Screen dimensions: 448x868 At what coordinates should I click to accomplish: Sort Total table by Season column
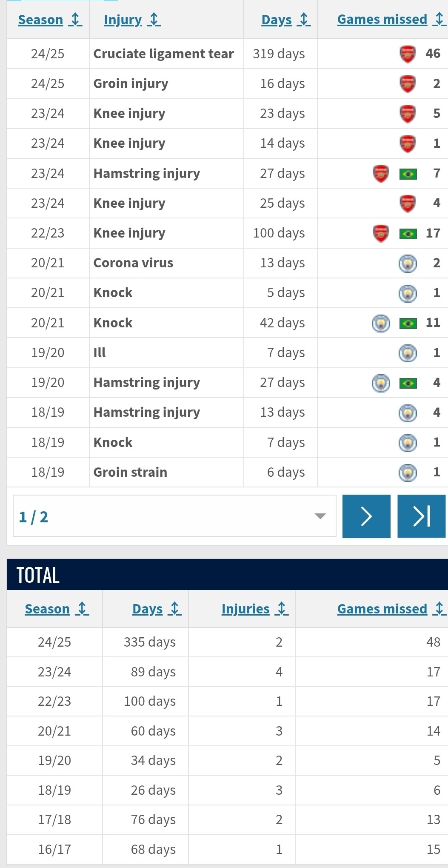coord(57,609)
